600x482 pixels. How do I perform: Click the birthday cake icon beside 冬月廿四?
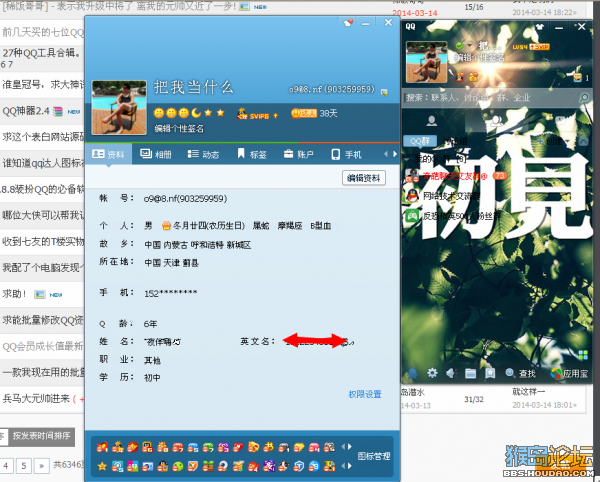click(166, 226)
